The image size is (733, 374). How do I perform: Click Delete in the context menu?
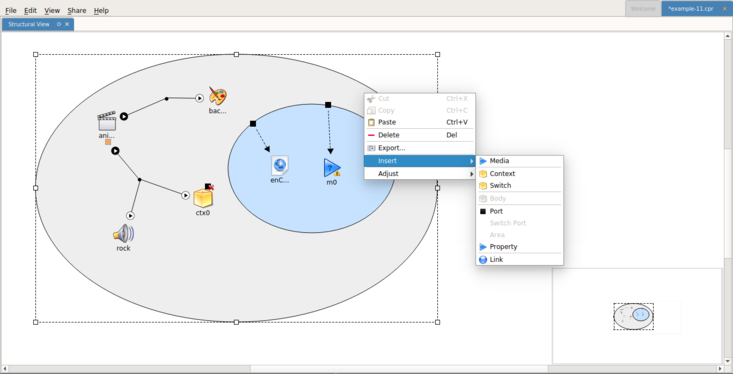pyautogui.click(x=419, y=135)
